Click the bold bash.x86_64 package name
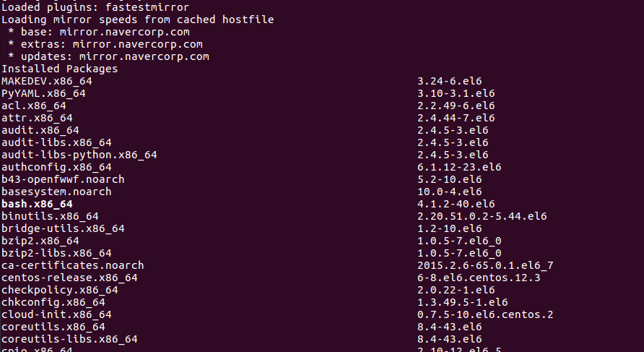This screenshot has width=644, height=352. click(x=37, y=204)
